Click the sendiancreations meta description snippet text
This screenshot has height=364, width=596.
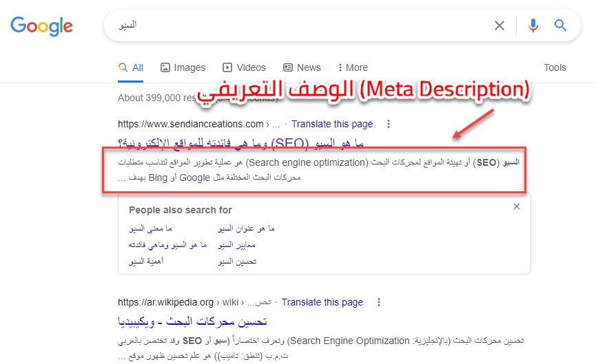318,170
